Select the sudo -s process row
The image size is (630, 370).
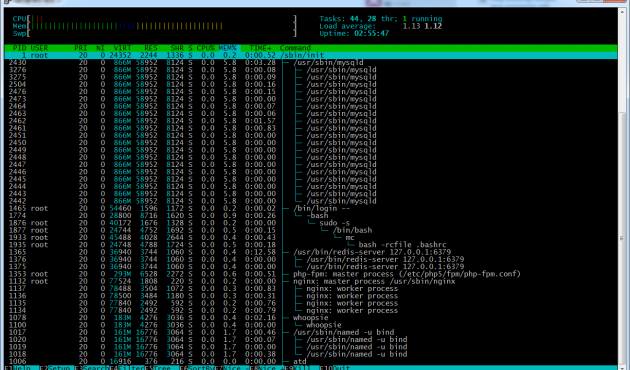click(x=311, y=223)
